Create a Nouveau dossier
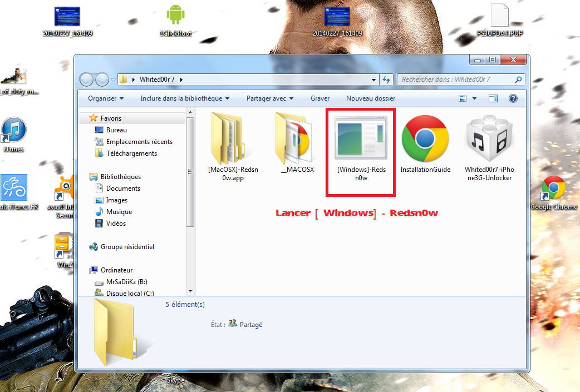This screenshot has height=392, width=580. coord(371,98)
